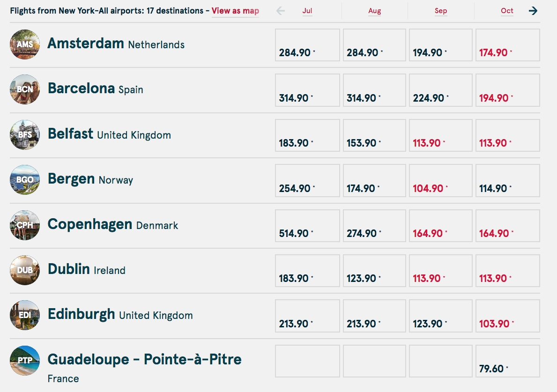Click the EDI Edinburgh destination icon

click(25, 315)
